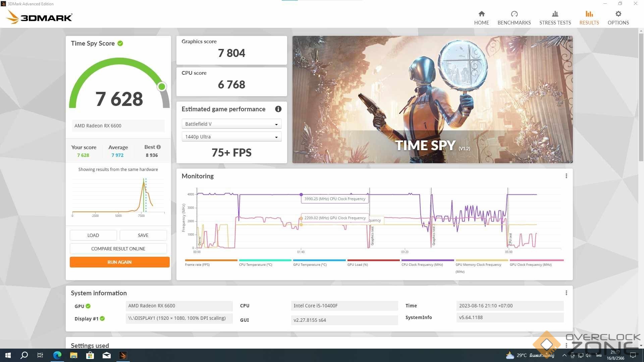Image resolution: width=644 pixels, height=362 pixels.
Task: Toggle the GPU Temperature legend
Action: [x=319, y=263]
